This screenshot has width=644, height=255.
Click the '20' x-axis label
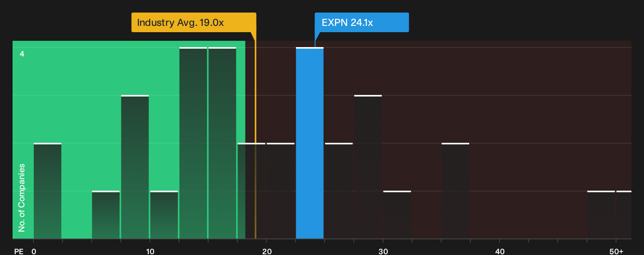tap(267, 251)
